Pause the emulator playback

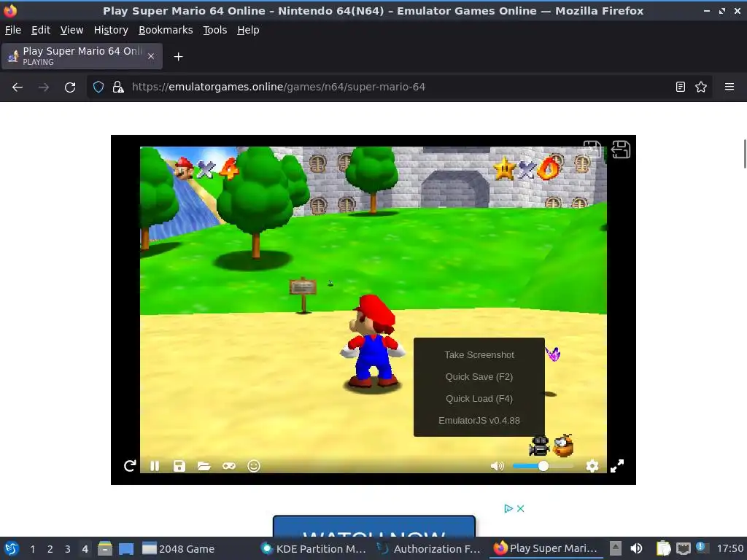(155, 466)
